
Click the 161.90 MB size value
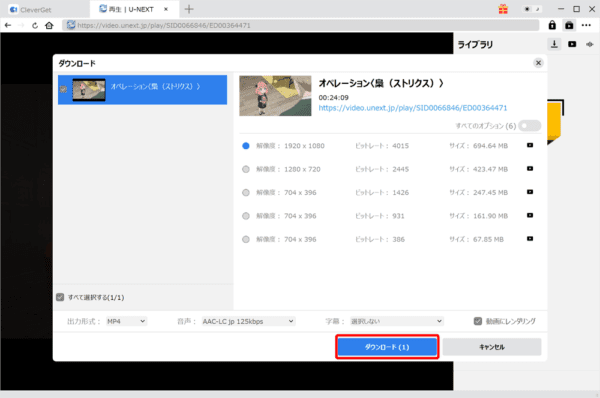pos(490,216)
